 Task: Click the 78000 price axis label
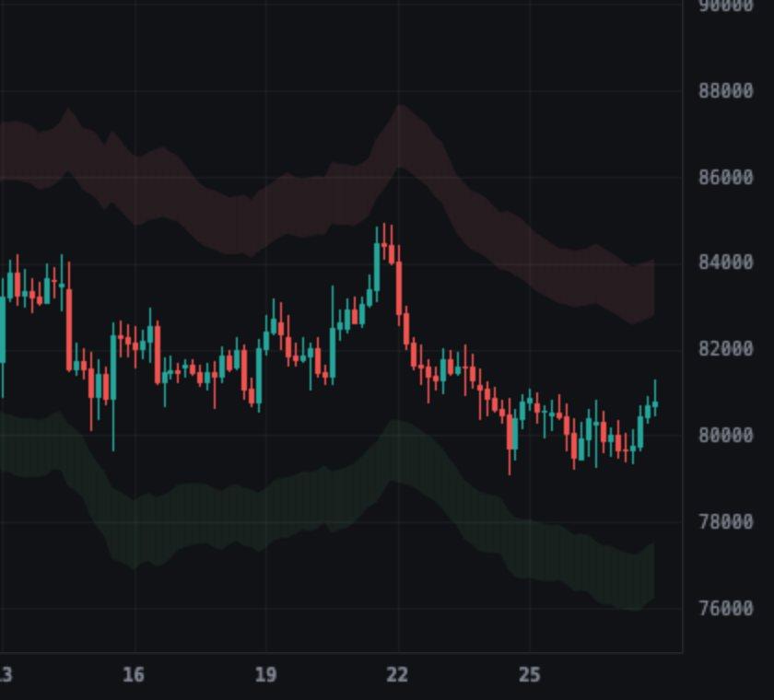point(726,521)
